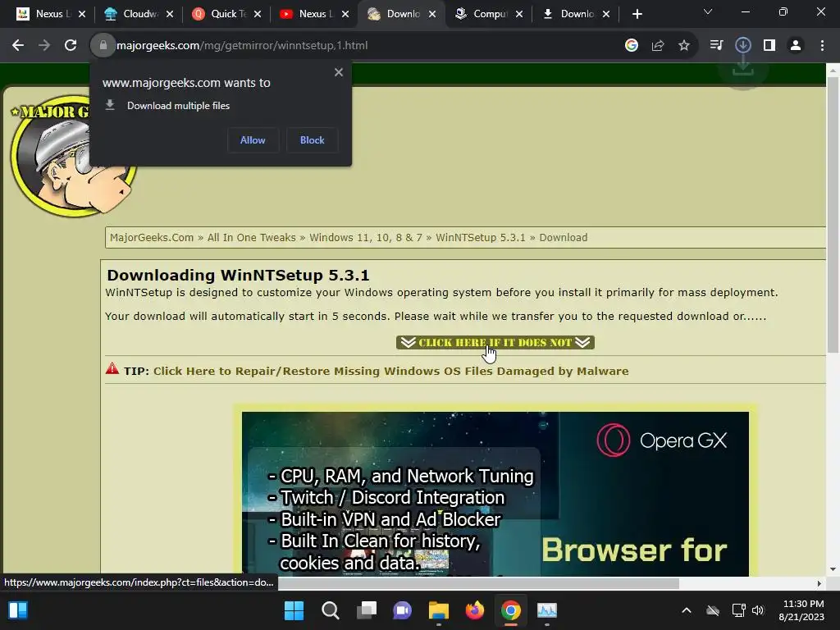The image size is (840, 630).
Task: Click the vertical page scrollbar
Action: coord(833,214)
